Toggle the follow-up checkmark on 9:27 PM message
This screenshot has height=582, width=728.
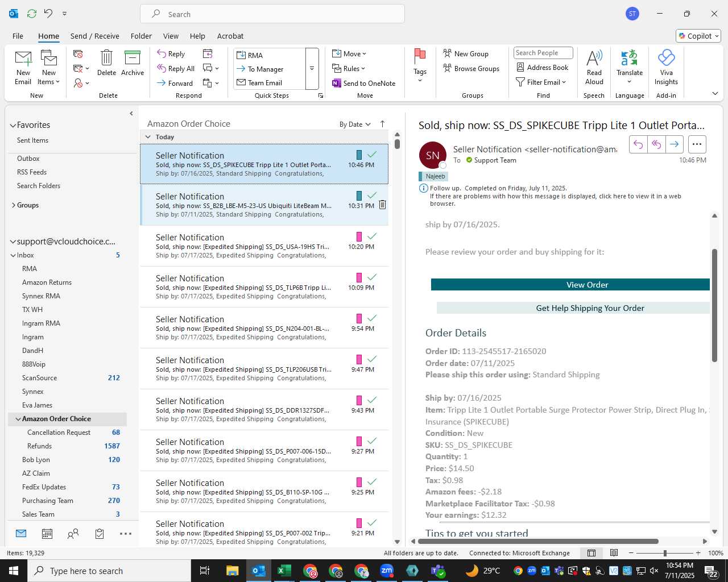372,441
